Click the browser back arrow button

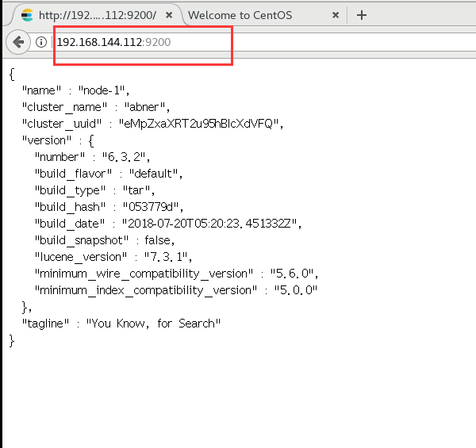(18, 42)
